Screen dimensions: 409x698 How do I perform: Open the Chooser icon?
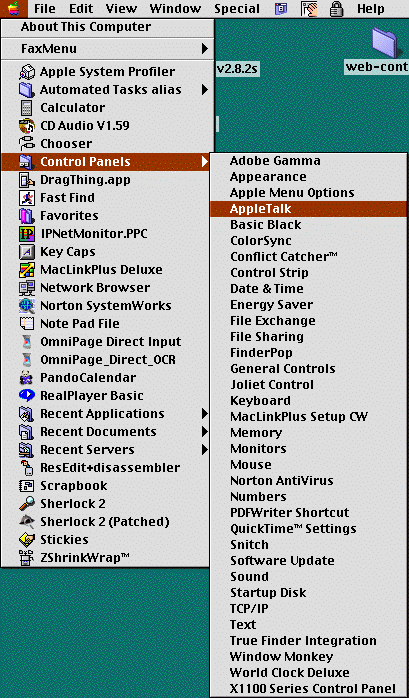tap(27, 144)
